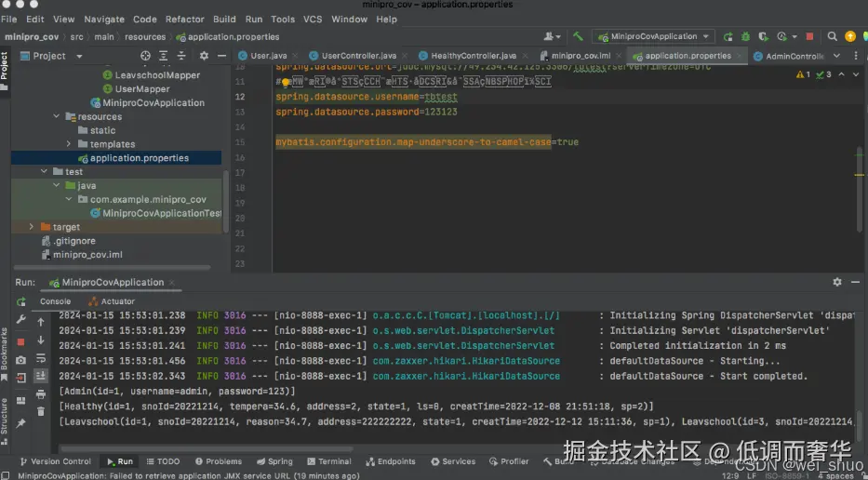The height and width of the screenshot is (480, 868).
Task: Collapse all in Project panel
Action: pyautogui.click(x=181, y=56)
